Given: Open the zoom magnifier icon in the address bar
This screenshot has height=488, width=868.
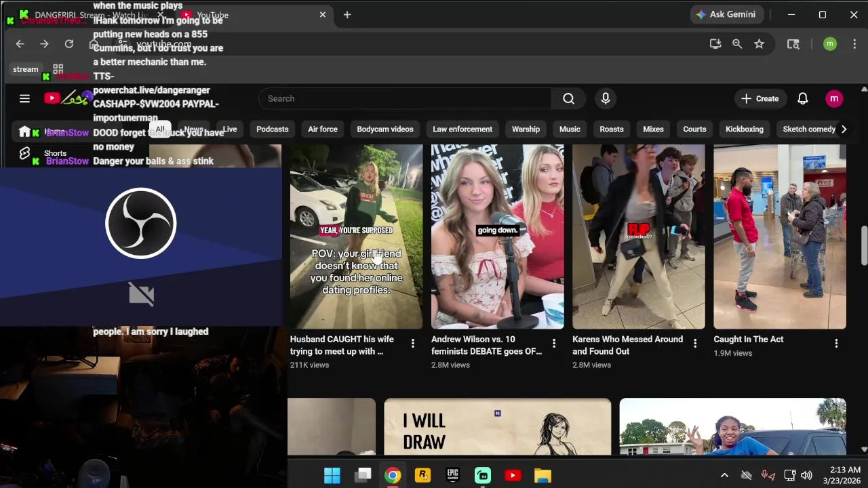Looking at the screenshot, I should coord(737,44).
